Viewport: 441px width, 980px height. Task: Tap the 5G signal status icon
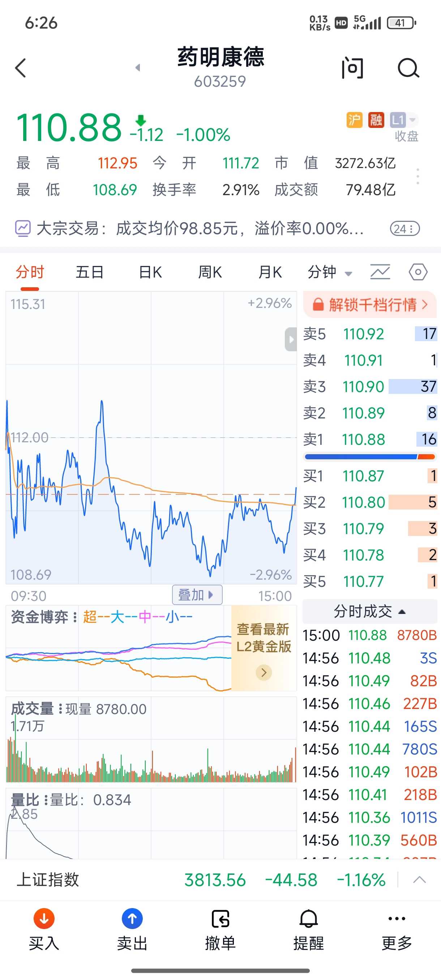click(x=367, y=22)
